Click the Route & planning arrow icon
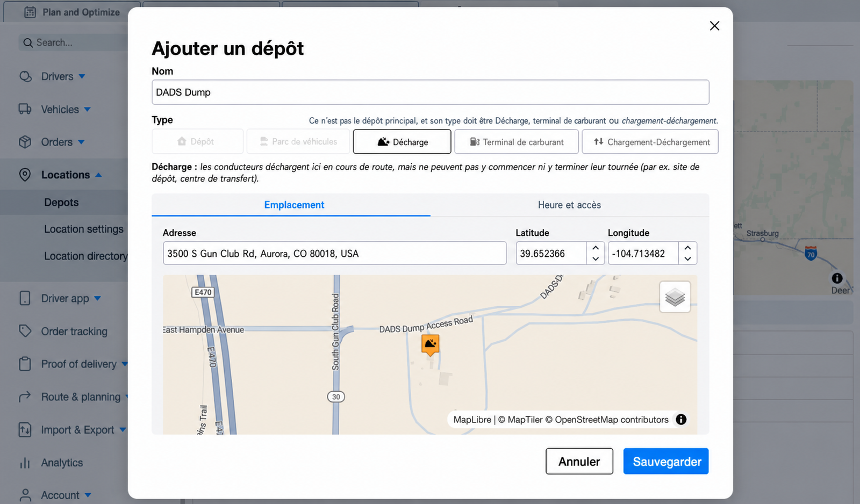Screen dimensions: 860x504 (x=25, y=397)
